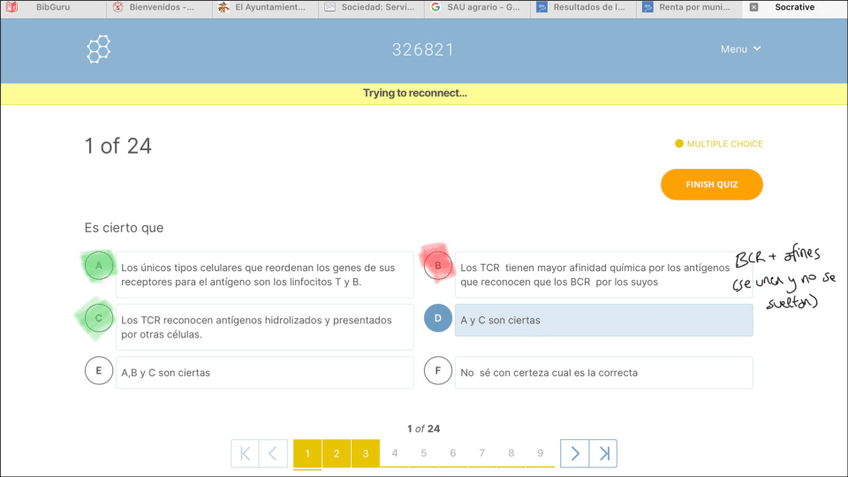The height and width of the screenshot is (477, 848).
Task: Go to previous question arrow
Action: [273, 454]
